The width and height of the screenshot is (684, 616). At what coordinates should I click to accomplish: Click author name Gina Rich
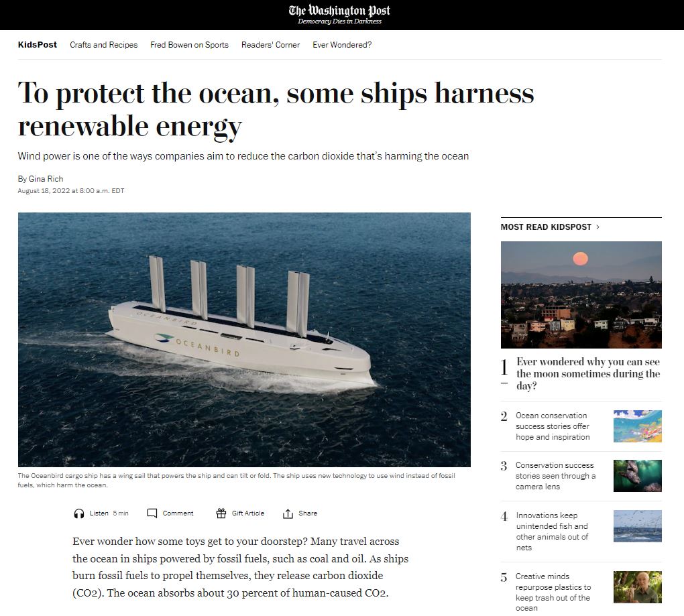click(x=46, y=179)
